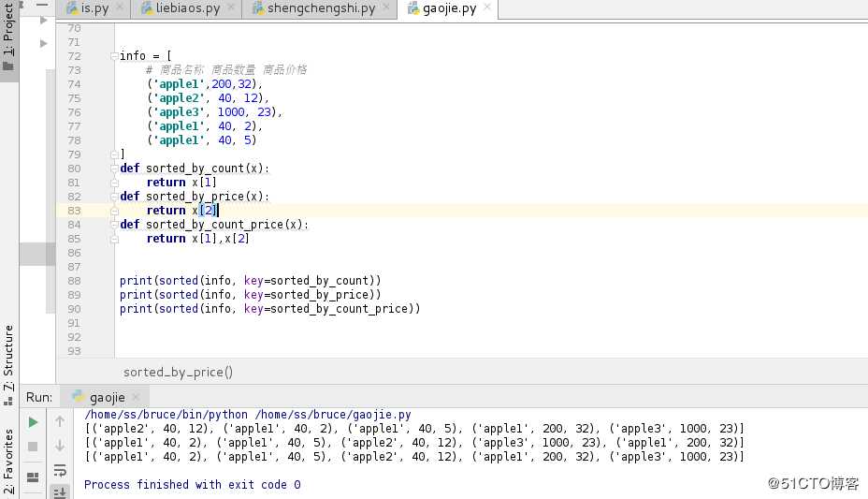Close the liebiaos.py editor tab
The width and height of the screenshot is (868, 499).
[231, 7]
